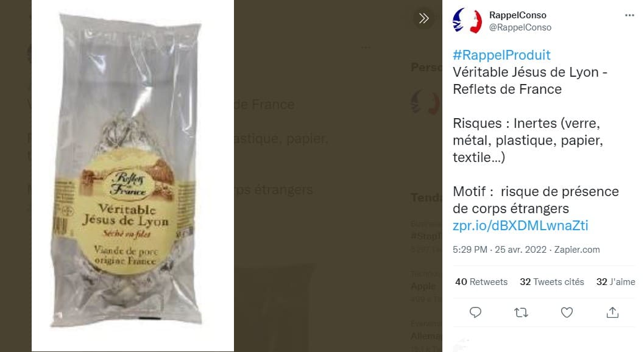The height and width of the screenshot is (352, 644).
Task: Share the tweet via upload icon
Action: [612, 312]
